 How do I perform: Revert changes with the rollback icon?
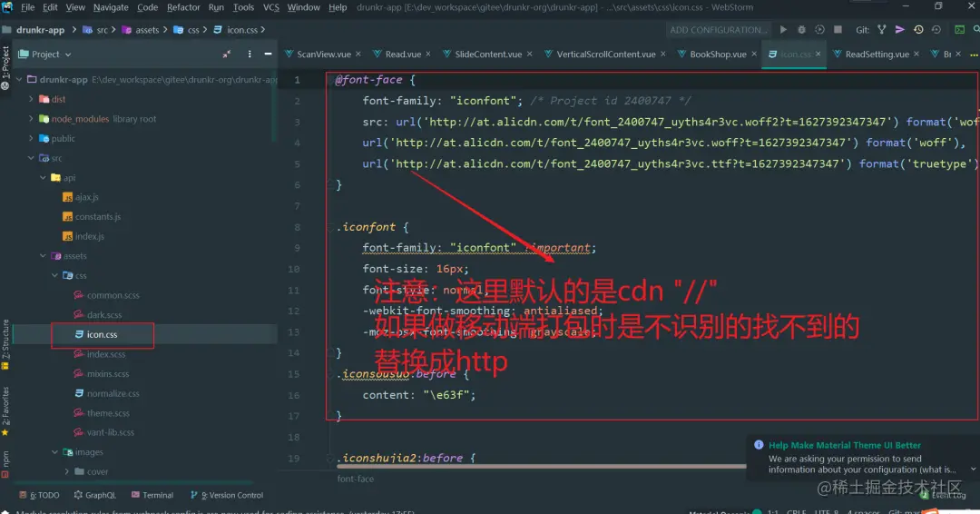[936, 29]
